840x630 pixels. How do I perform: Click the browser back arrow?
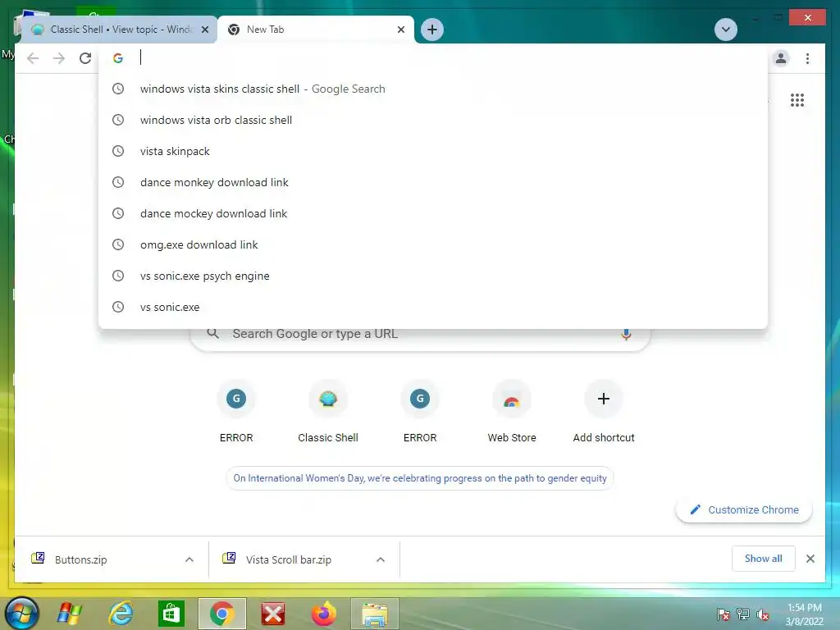33,58
